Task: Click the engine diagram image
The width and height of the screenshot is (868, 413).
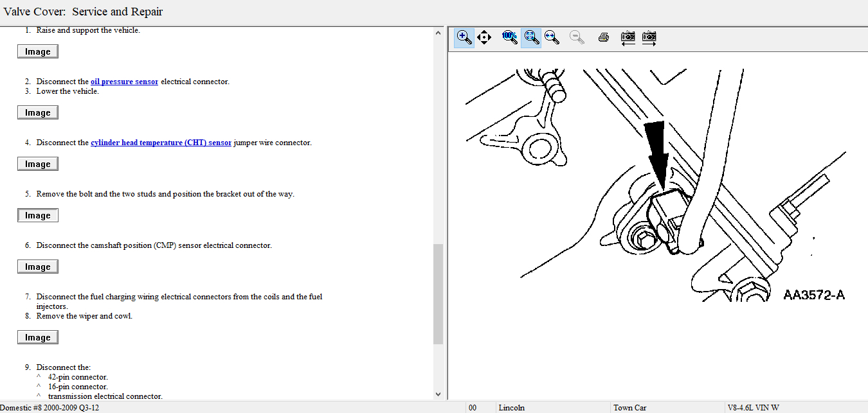Action: (x=656, y=186)
